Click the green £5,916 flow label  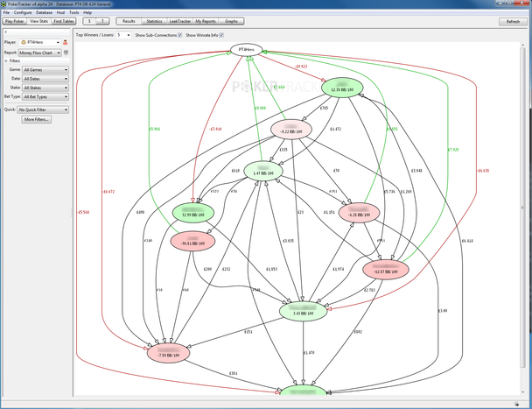pos(154,129)
